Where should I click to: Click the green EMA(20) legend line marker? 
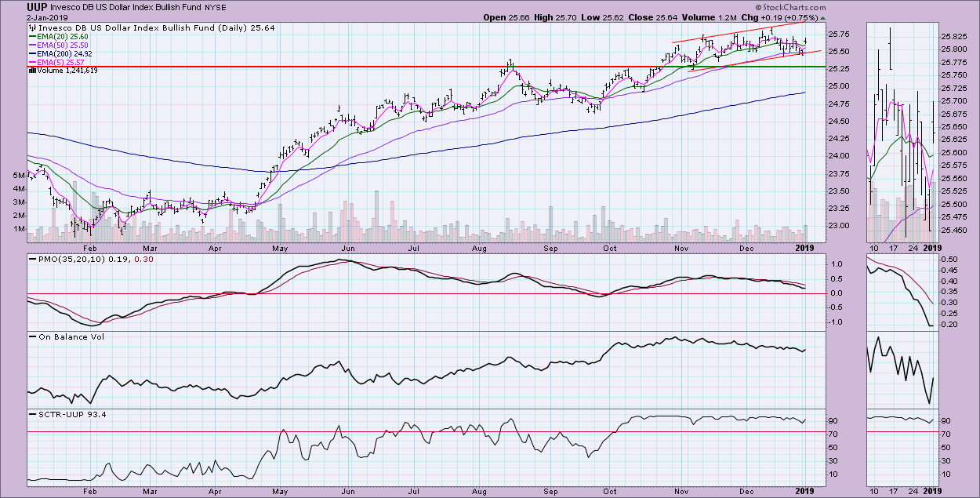[34, 36]
